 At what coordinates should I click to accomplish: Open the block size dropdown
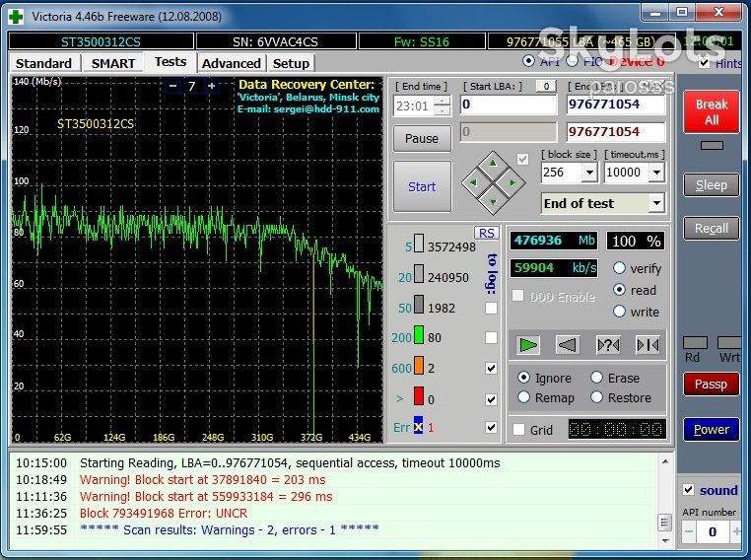click(589, 172)
